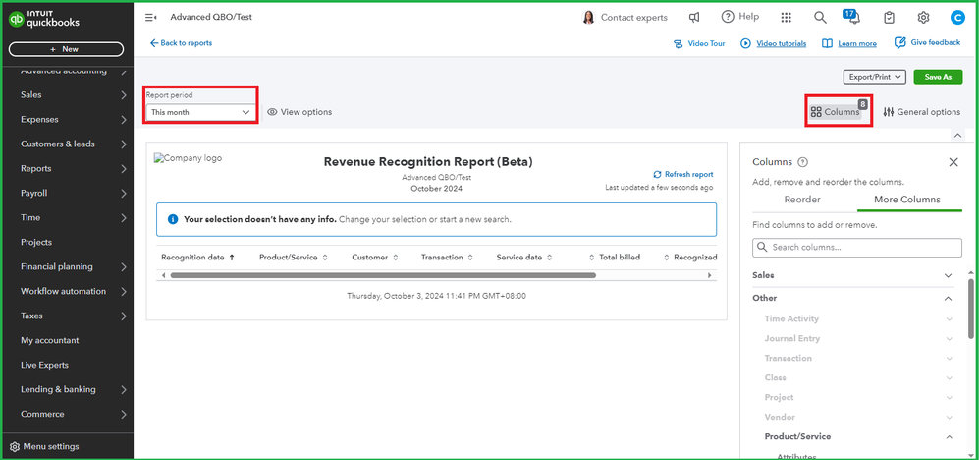Image resolution: width=980 pixels, height=460 pixels.
Task: Sort the Product/Service column
Action: point(325,258)
